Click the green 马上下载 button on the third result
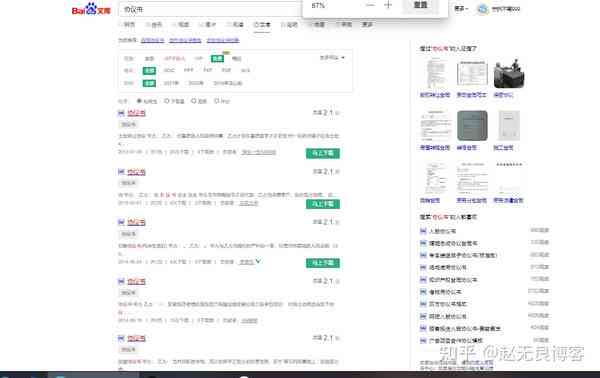Viewport: 600px width, 378px height. (x=323, y=263)
